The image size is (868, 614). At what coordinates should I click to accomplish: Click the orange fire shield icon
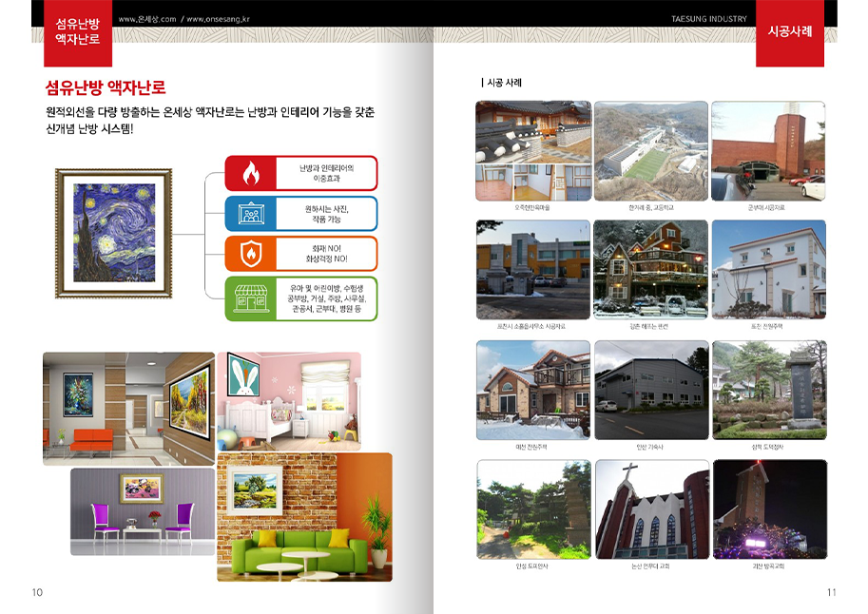pos(251,254)
